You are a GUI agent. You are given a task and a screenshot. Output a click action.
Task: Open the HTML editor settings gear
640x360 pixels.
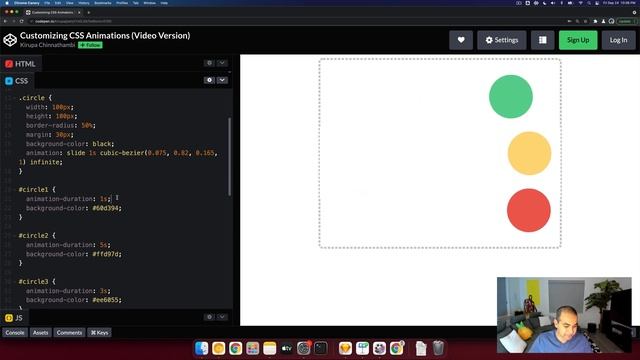coord(209,63)
